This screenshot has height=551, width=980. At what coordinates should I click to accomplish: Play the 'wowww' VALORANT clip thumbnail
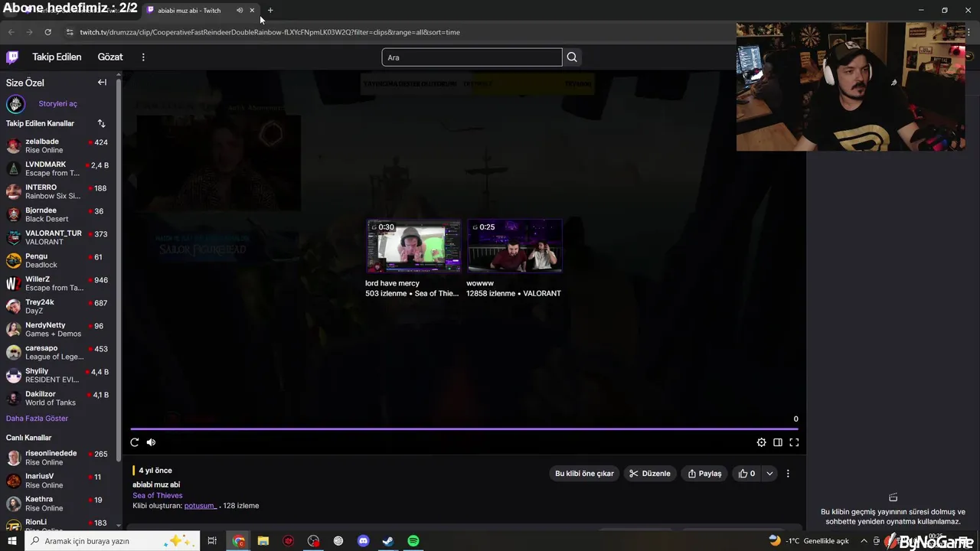(x=514, y=246)
